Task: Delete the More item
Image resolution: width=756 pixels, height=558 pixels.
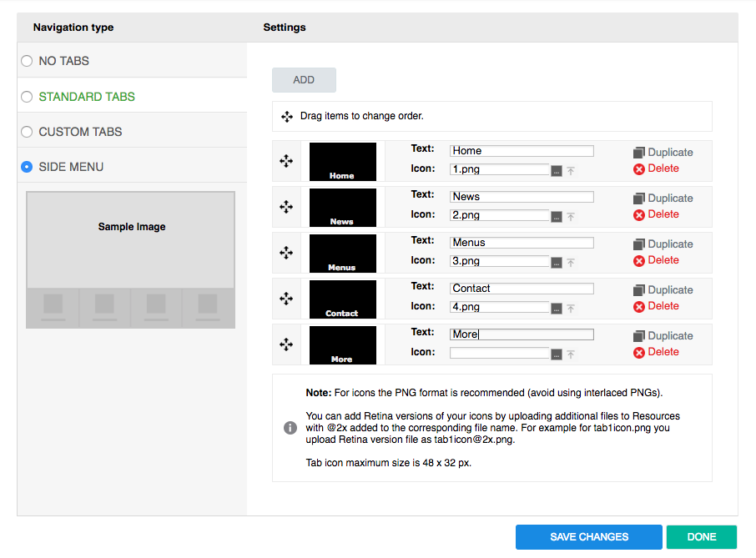Action: coord(656,352)
